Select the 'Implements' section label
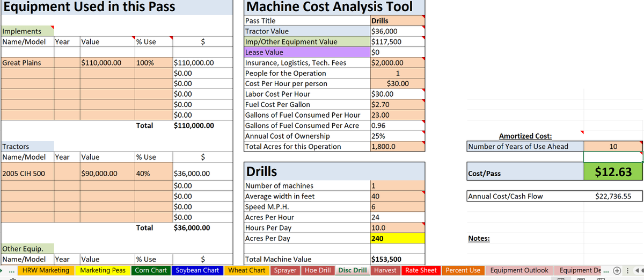Viewport: 644px width, 280px height. (x=27, y=31)
